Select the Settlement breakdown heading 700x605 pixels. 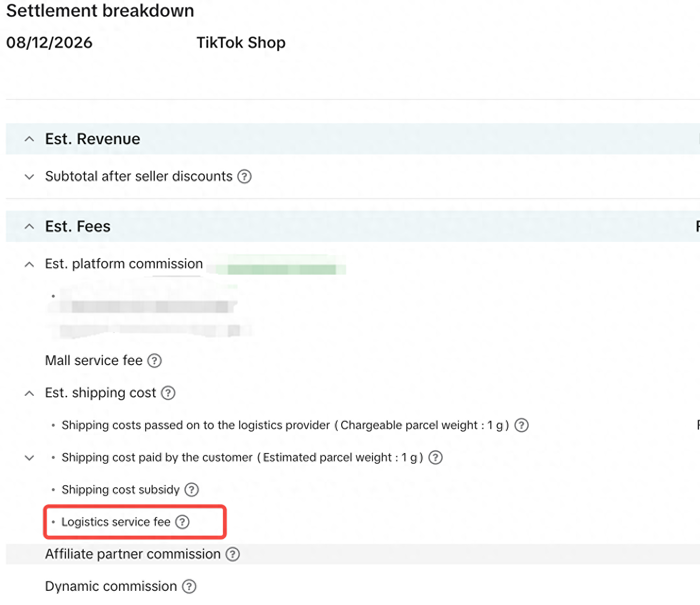point(100,11)
